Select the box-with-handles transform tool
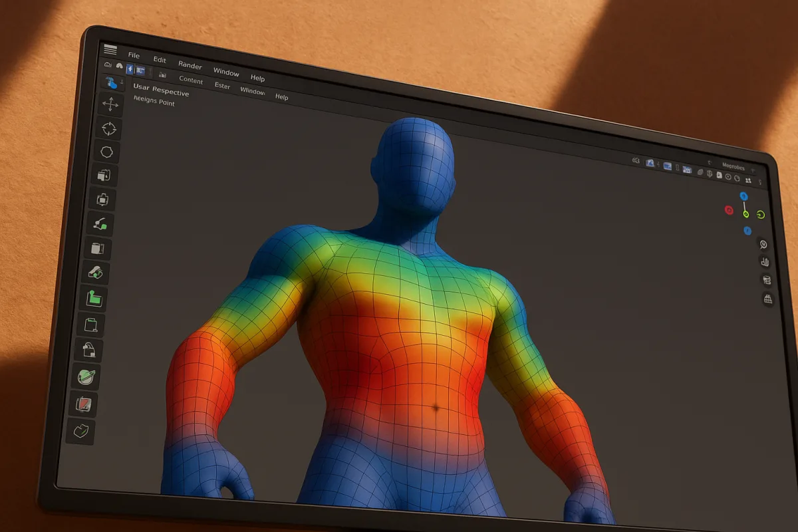 102,199
